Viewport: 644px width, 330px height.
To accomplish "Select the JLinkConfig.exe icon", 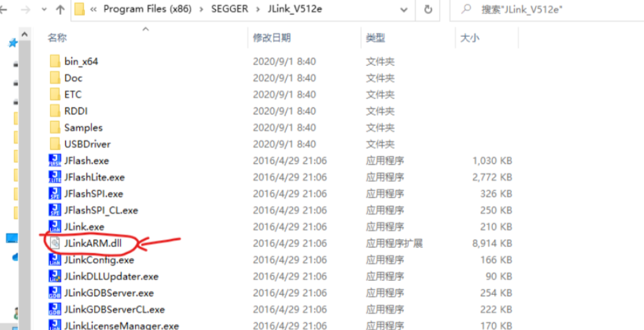I will (55, 260).
